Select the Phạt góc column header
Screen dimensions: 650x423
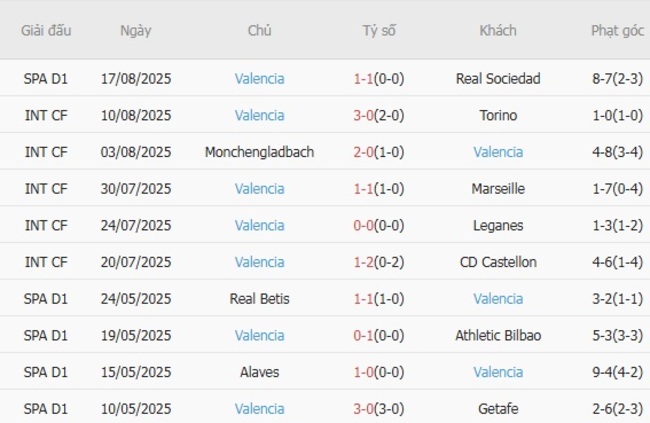[x=617, y=30]
